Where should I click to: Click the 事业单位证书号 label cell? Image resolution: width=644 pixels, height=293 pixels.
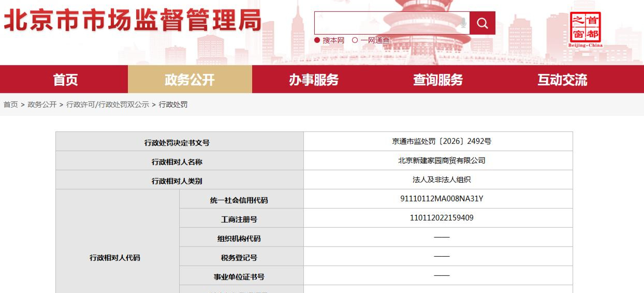point(241,275)
